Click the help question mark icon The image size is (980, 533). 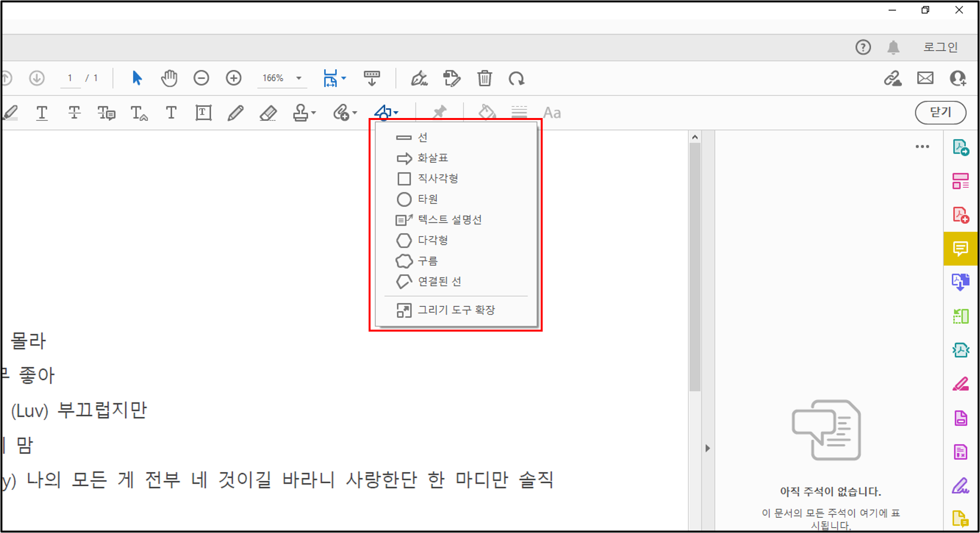point(863,47)
